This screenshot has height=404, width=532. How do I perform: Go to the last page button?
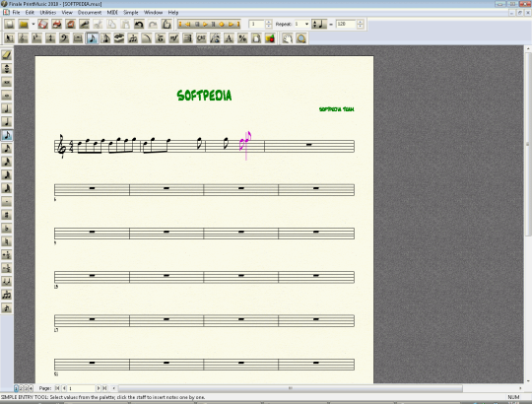pyautogui.click(x=104, y=388)
